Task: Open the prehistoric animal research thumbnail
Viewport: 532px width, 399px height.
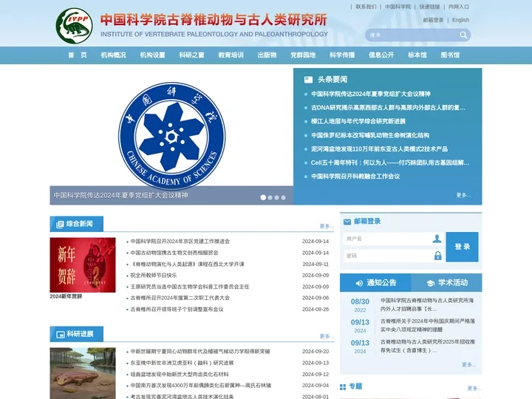Action: coord(83,373)
